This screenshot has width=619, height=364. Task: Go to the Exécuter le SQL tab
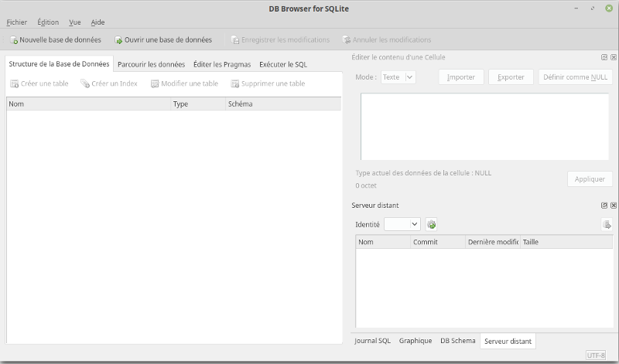(x=283, y=64)
